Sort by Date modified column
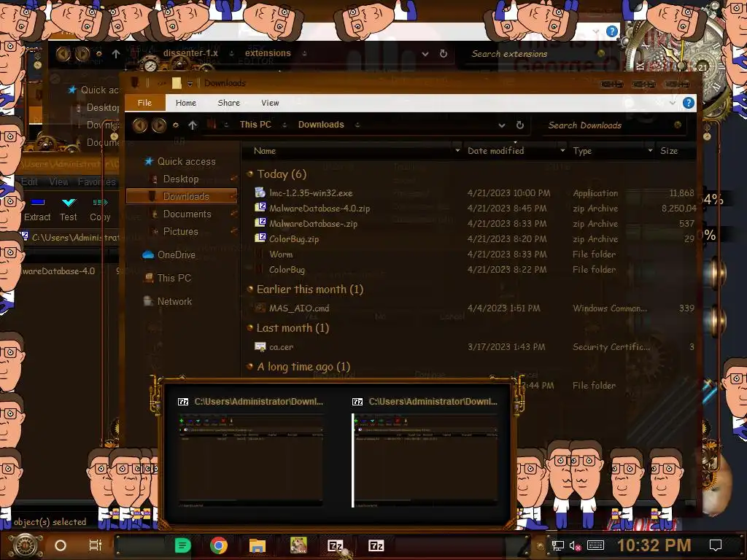The height and width of the screenshot is (560, 747). pos(495,151)
